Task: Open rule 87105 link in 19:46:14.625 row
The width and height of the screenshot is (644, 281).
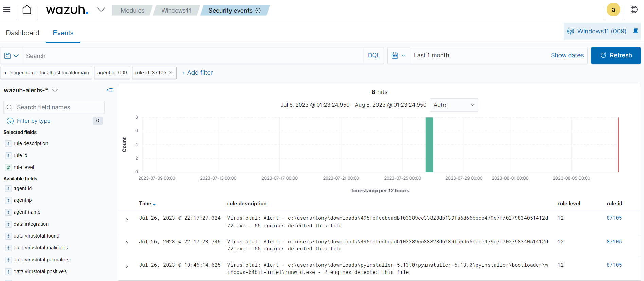Action: (x=614, y=265)
